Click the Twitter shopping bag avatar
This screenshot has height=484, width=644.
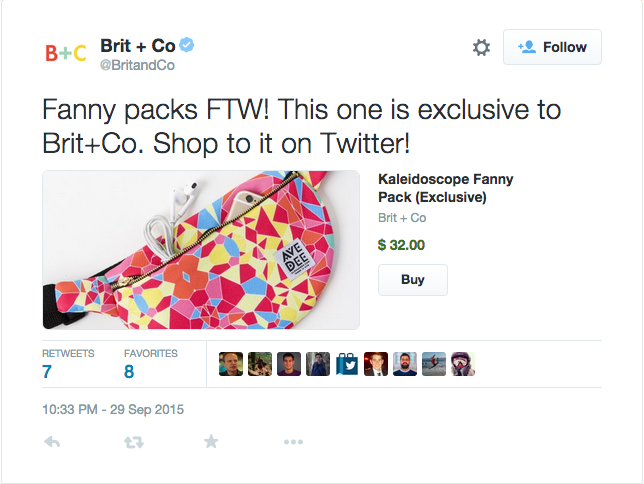[347, 364]
